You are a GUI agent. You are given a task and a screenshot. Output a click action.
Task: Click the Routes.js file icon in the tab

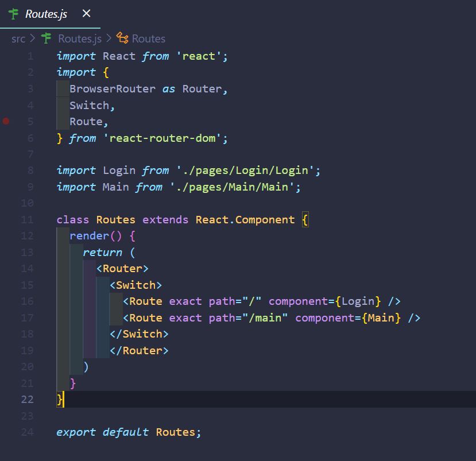point(13,14)
